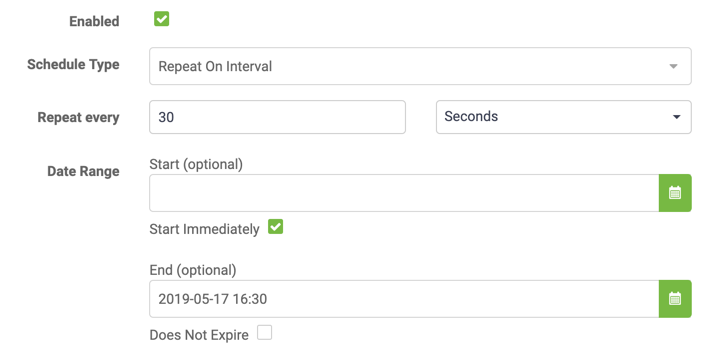Click the Start (optional) caption

[x=196, y=164]
